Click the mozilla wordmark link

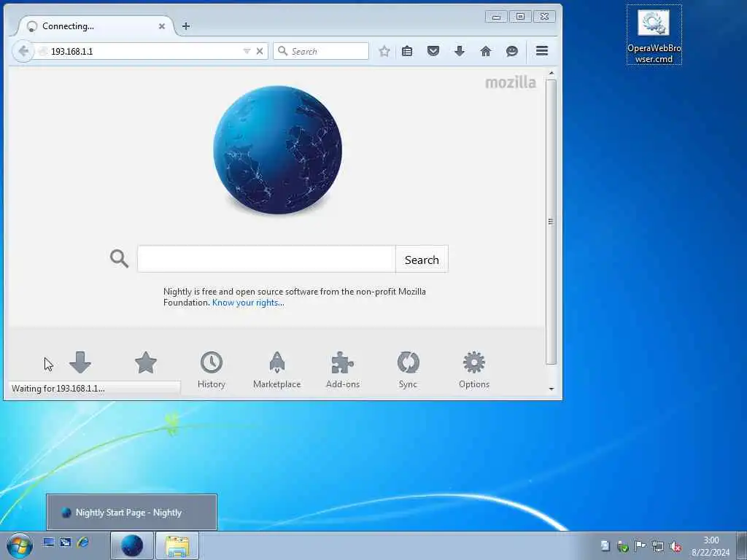(510, 82)
